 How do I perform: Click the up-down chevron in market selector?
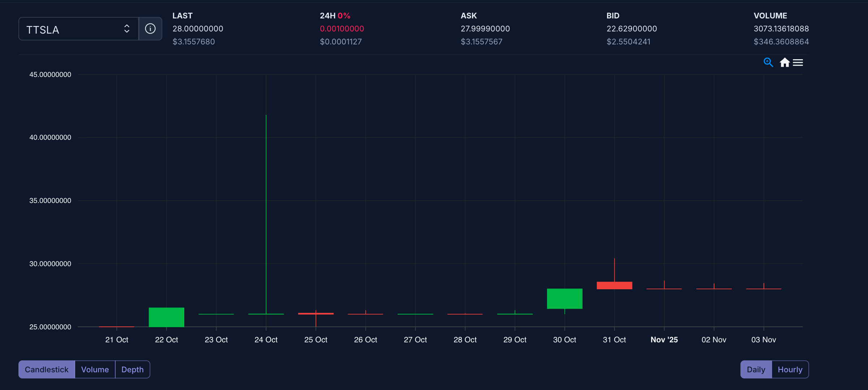tap(127, 29)
